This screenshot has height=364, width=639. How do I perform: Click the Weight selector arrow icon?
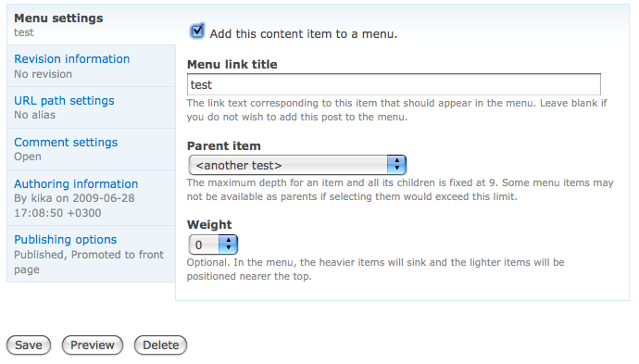point(228,245)
